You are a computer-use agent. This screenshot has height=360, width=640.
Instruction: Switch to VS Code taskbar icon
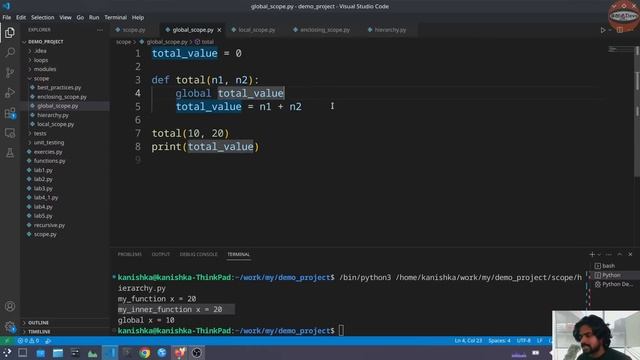coord(110,353)
